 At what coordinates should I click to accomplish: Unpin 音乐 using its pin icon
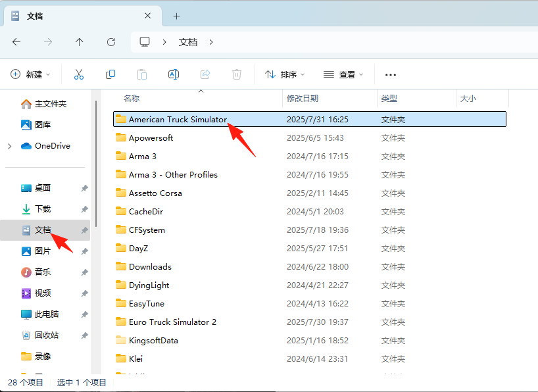point(84,272)
